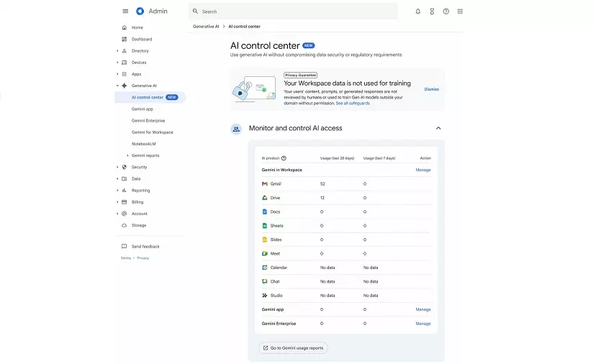Click the Reporting bar chart icon
Image resolution: width=596 pixels, height=364 pixels.
point(125,191)
